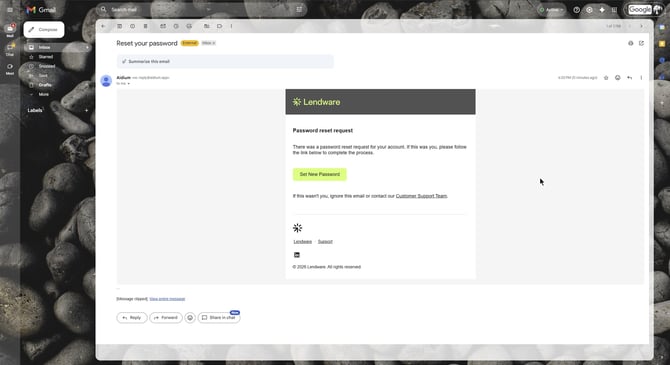
Task: Open Google Tasks side panel
Action: 662,60
